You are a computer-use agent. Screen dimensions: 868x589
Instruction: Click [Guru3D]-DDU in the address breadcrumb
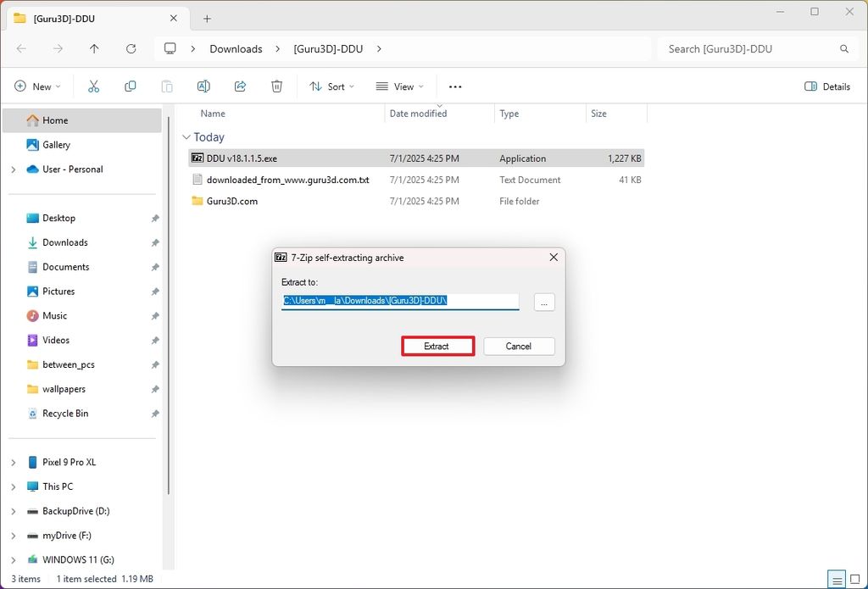click(x=328, y=48)
